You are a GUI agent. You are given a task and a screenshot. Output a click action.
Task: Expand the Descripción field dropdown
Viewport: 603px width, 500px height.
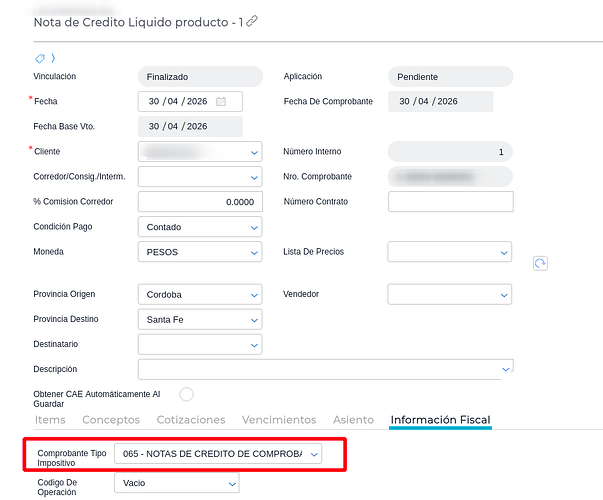(506, 369)
